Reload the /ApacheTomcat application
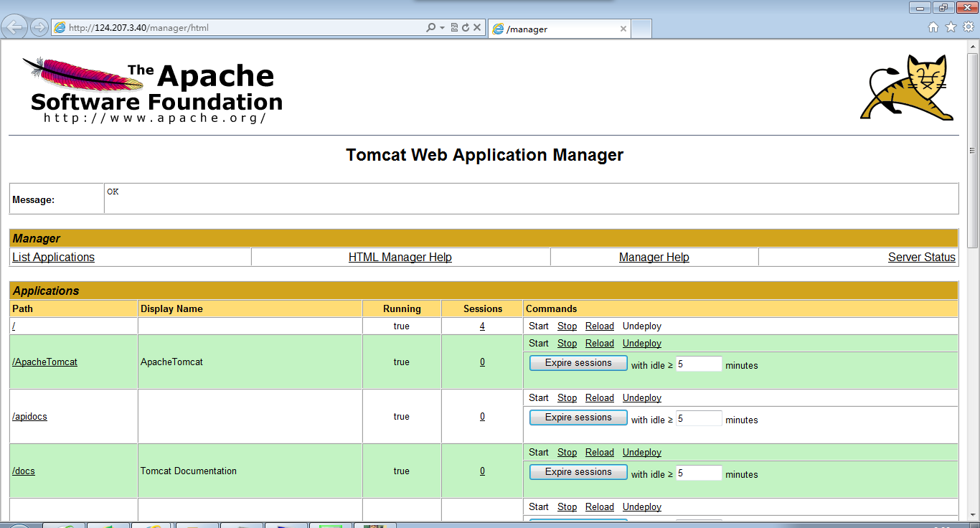Viewport: 980px width, 528px height. click(x=600, y=344)
